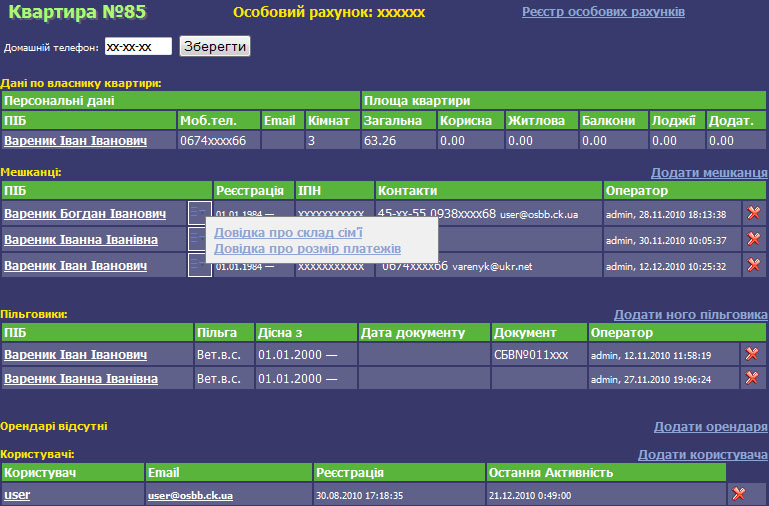Open owner Вареник Іван Іванович profile link
The width and height of the screenshot is (769, 506).
click(x=75, y=141)
